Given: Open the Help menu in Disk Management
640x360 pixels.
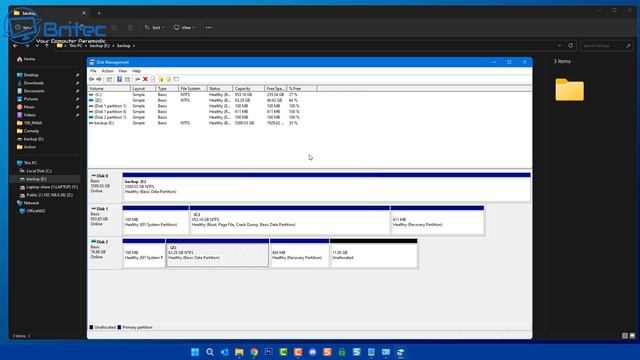Looking at the screenshot, I should (136, 71).
